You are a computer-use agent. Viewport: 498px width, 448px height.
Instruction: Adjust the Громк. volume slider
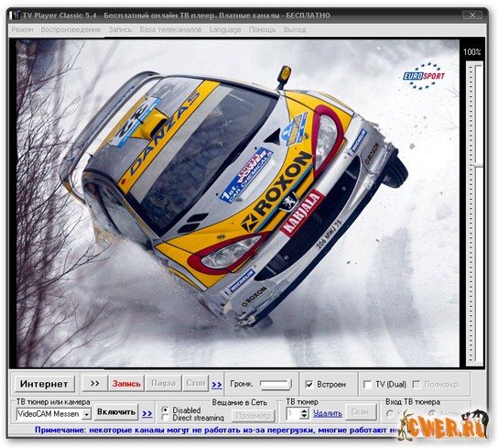(x=276, y=385)
